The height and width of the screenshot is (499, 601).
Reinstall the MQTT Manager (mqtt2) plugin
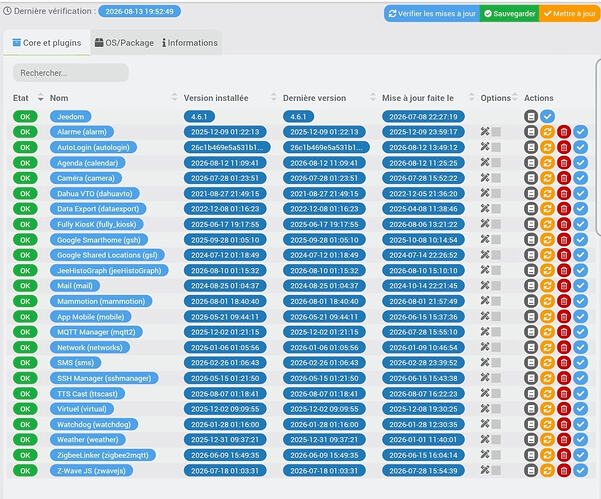[x=547, y=332]
